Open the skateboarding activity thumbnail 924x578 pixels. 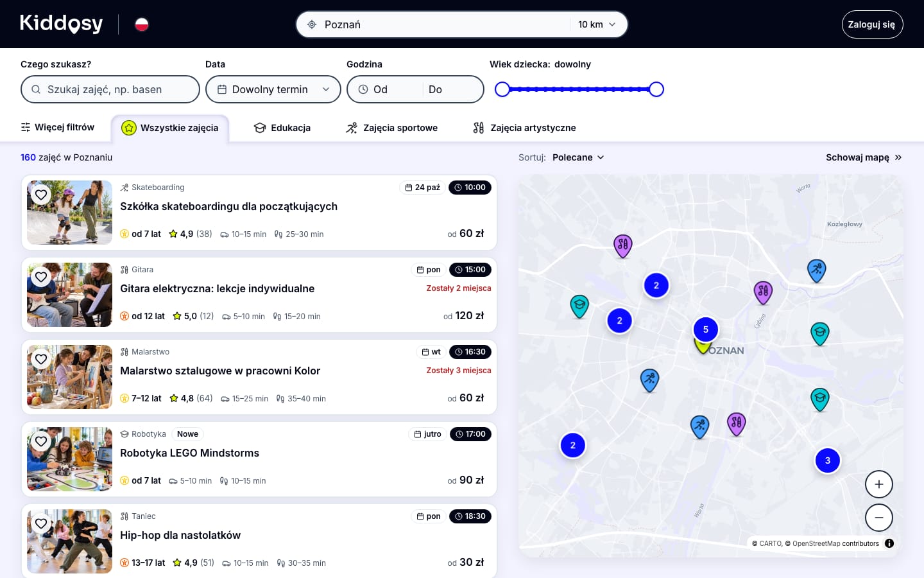click(x=69, y=213)
